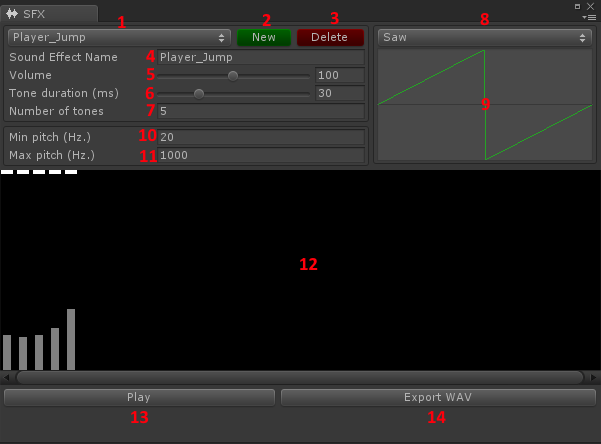Screen dimensions: 601x444
Task: Click the fourth tone pitch bar
Action: click(x=55, y=349)
